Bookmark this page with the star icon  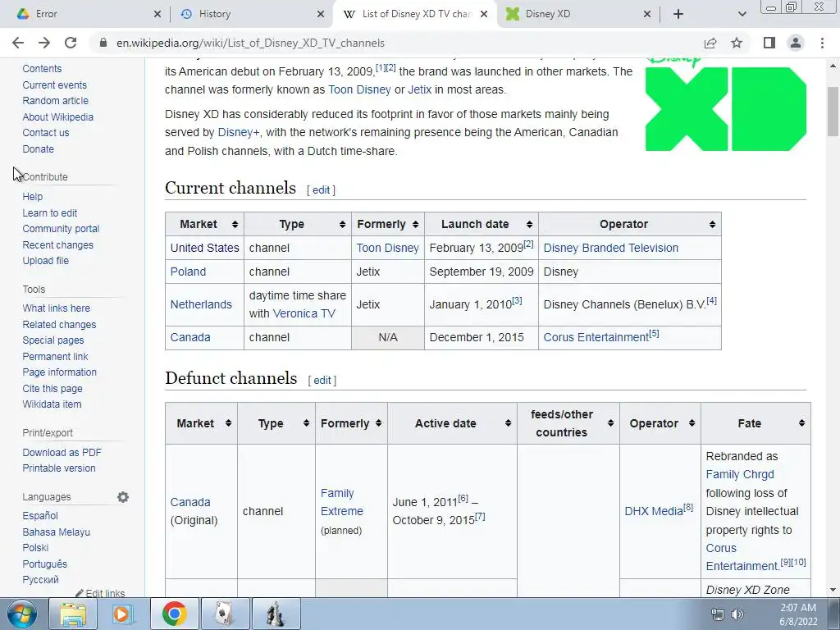pyautogui.click(x=737, y=43)
